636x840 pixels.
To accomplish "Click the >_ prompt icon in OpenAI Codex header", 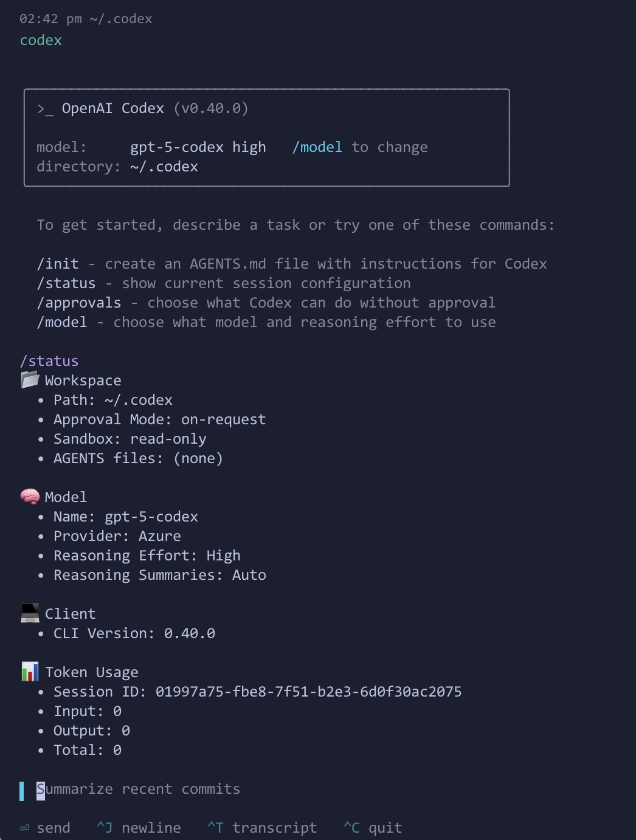I will [45, 109].
